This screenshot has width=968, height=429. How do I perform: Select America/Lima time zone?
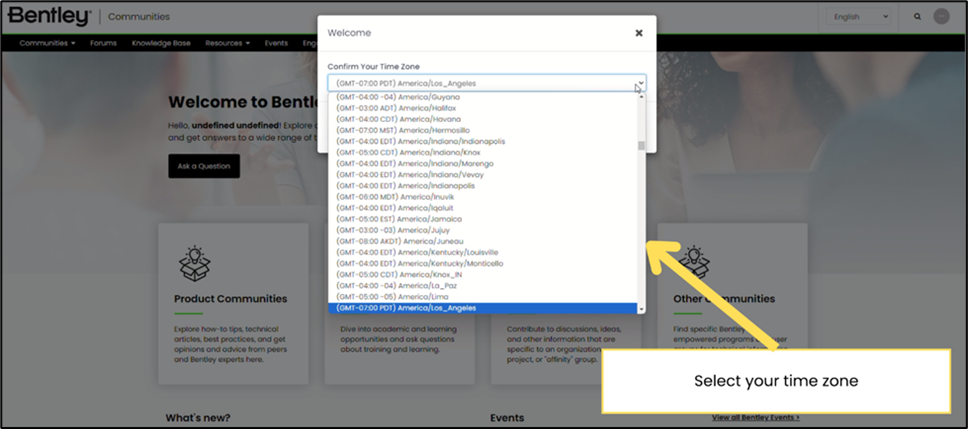[482, 297]
